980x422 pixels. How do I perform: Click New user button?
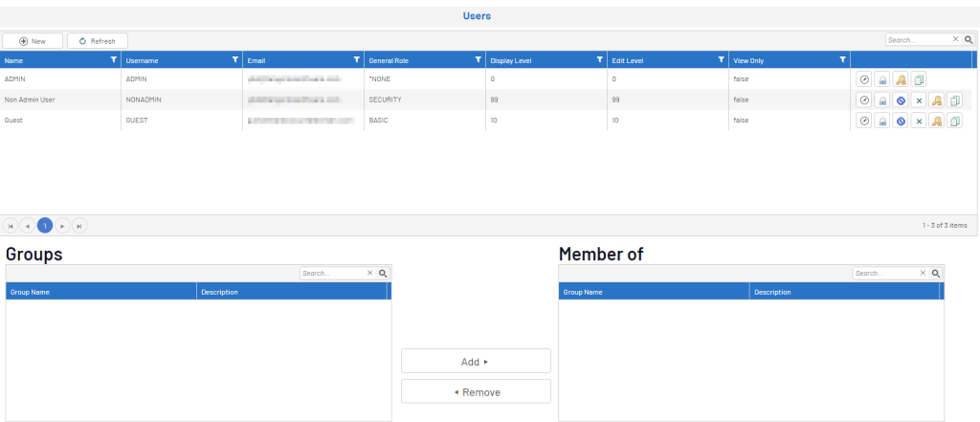[x=33, y=41]
